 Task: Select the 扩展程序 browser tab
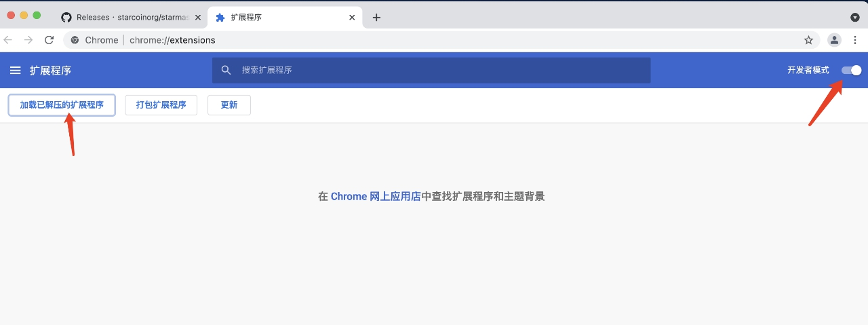click(285, 18)
